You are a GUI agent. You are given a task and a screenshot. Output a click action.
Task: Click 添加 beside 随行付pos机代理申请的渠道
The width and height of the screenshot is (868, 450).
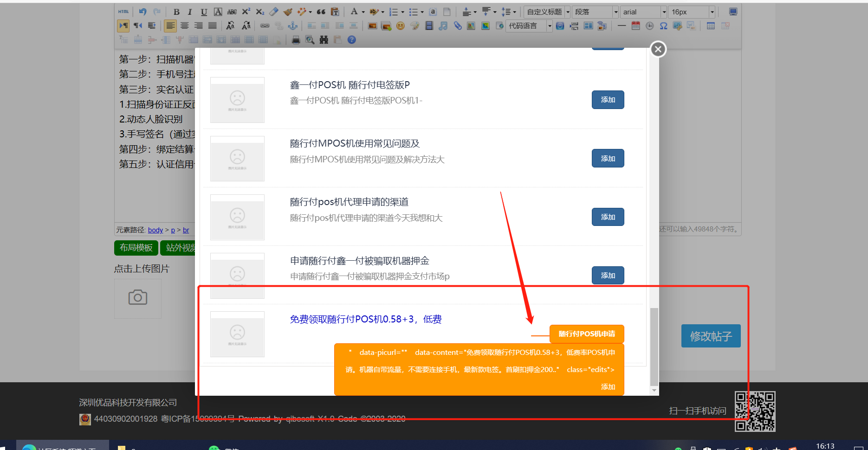click(608, 217)
